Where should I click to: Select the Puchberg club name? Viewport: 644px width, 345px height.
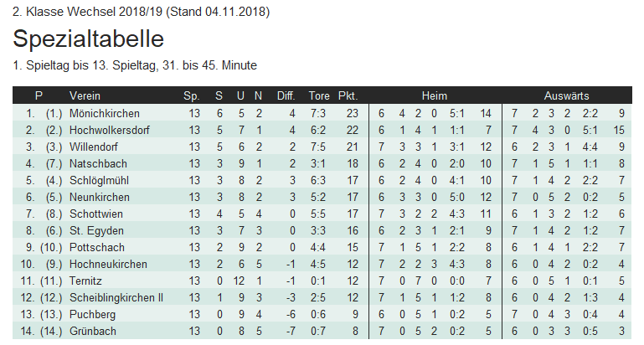point(93,314)
